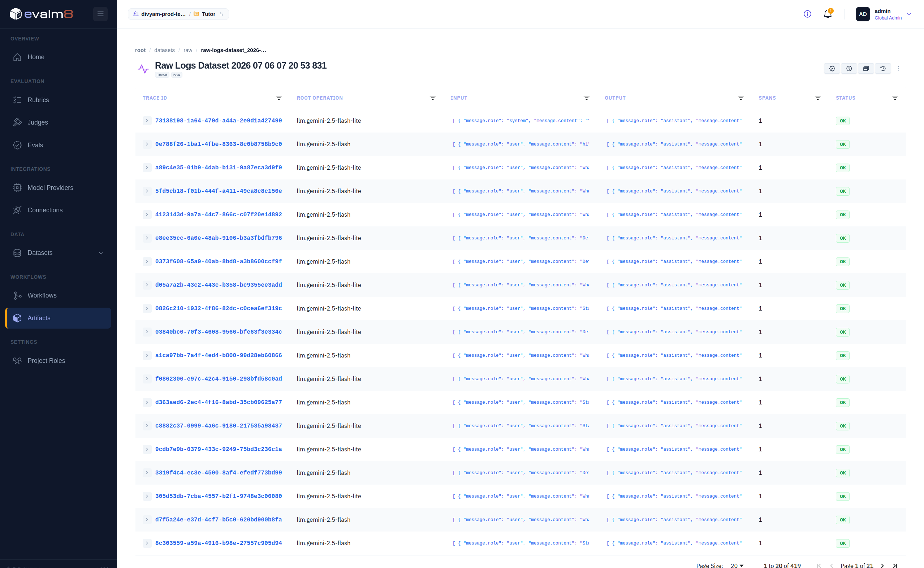Filter the Spans column
Image resolution: width=924 pixels, height=568 pixels.
click(x=818, y=97)
